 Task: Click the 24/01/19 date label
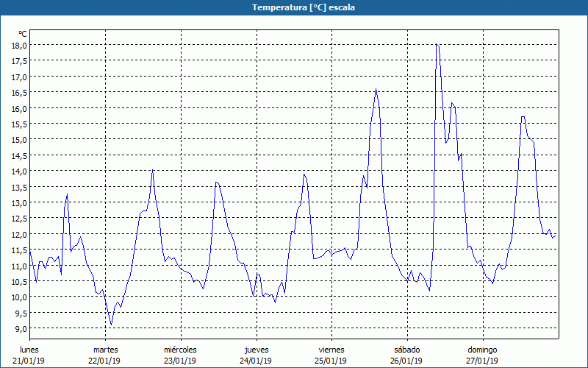coord(256,361)
